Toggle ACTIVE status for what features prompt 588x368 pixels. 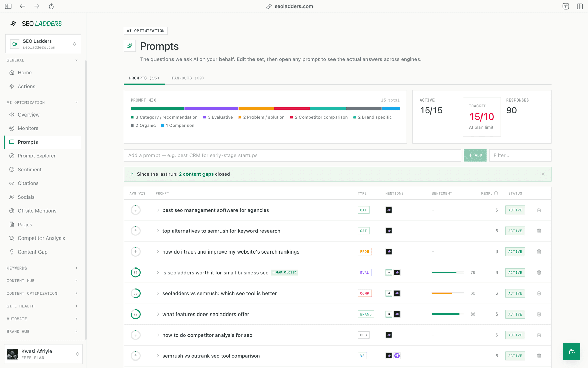(x=515, y=314)
